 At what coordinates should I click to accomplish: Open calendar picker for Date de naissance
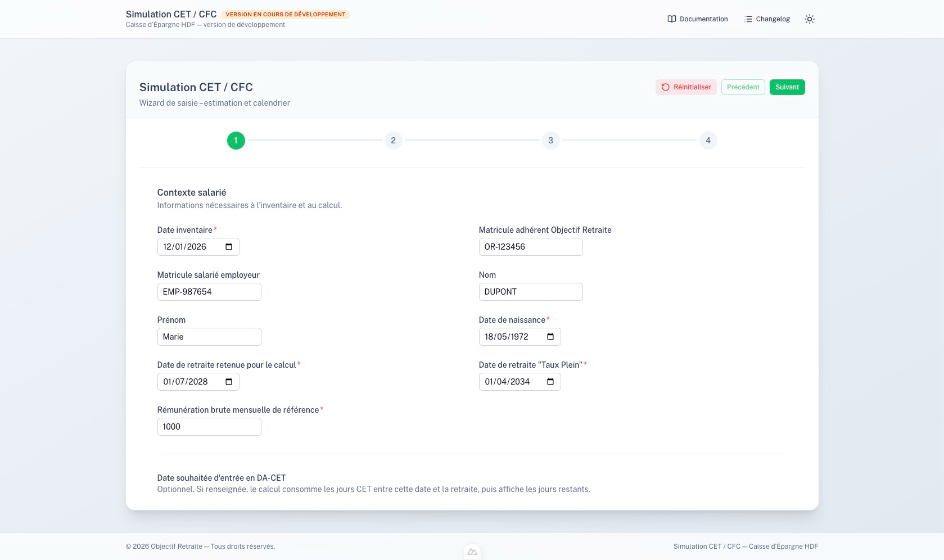550,337
